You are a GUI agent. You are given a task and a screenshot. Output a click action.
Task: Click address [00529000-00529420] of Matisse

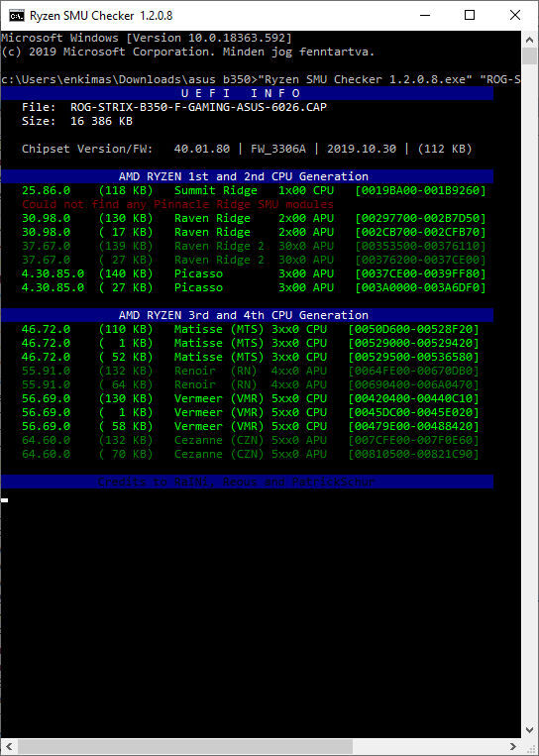413,343
